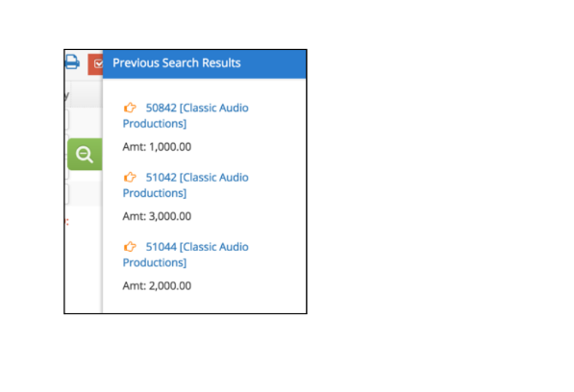Focus the partial input field below green button
574x392 pixels.
[x=66, y=194]
